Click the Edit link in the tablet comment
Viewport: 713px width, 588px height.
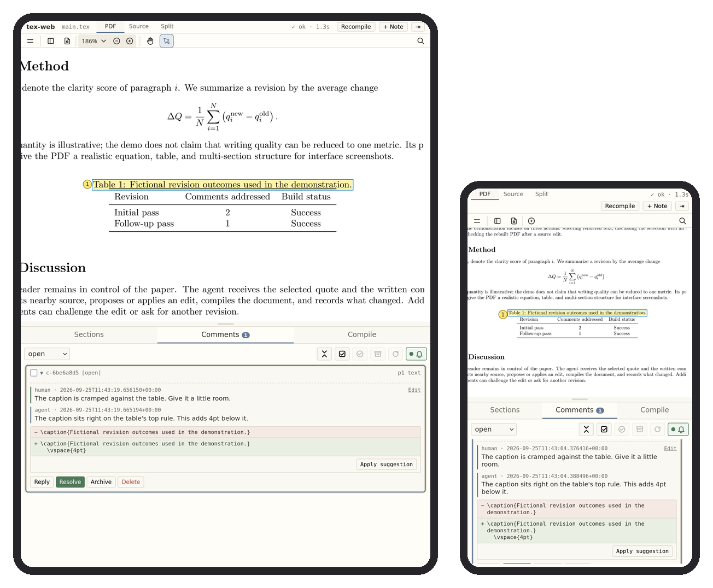414,390
